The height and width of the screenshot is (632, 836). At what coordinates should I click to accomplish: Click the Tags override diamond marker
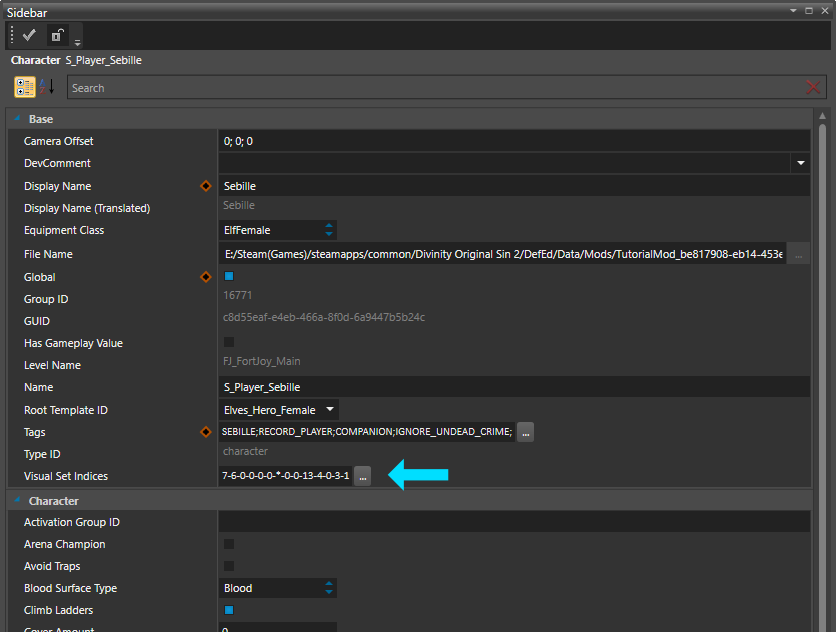206,432
